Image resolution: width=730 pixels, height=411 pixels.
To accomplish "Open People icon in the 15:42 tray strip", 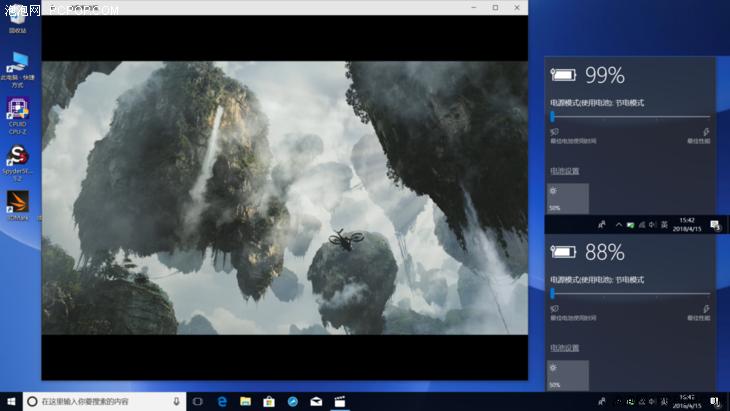I will (602, 225).
